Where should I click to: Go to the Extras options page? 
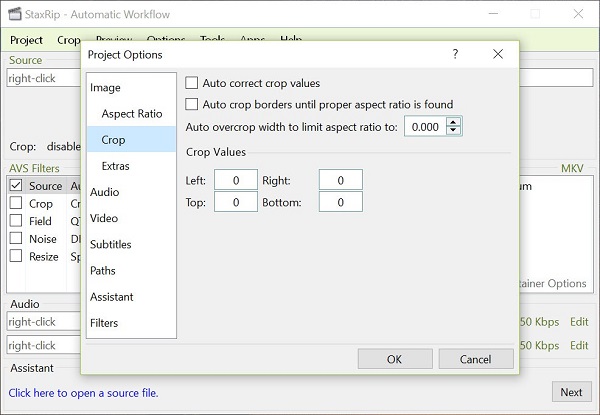115,166
